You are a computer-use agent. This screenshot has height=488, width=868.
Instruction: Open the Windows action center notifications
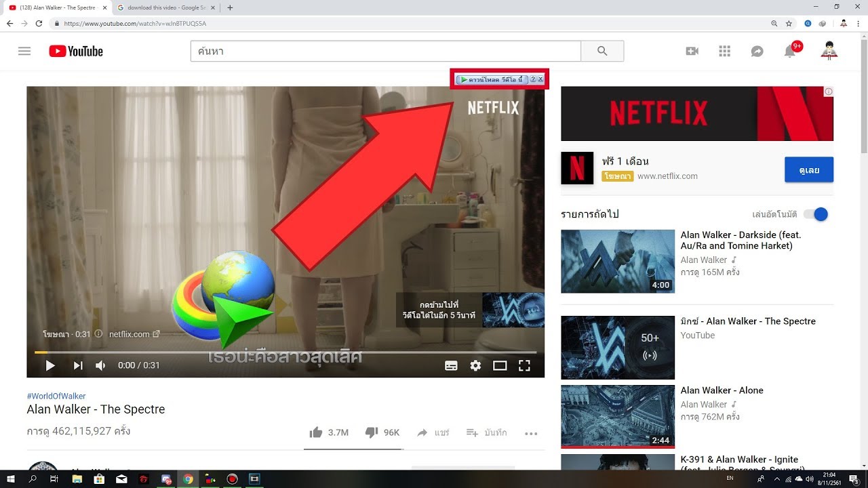coord(854,479)
